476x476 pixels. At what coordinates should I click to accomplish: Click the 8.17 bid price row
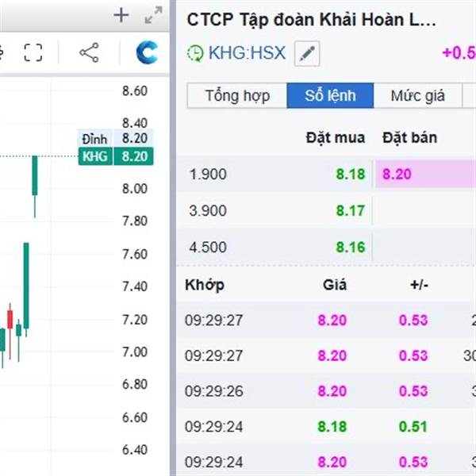pyautogui.click(x=350, y=210)
